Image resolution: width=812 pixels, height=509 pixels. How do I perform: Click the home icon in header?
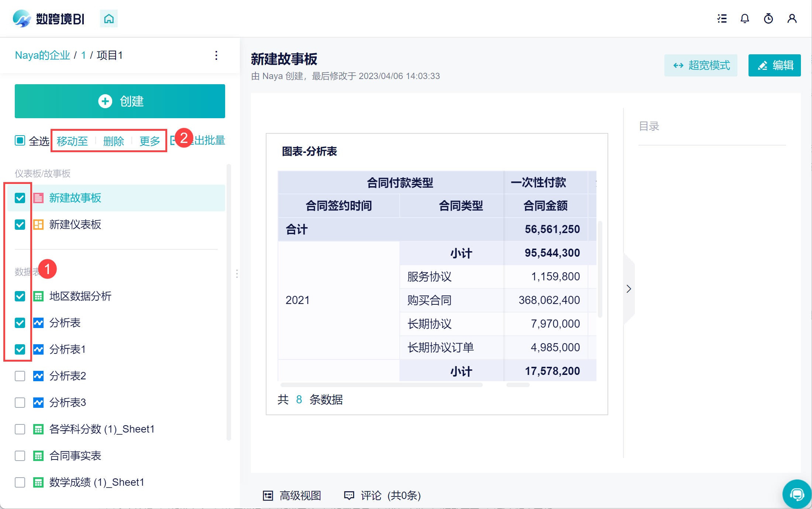[x=109, y=18]
